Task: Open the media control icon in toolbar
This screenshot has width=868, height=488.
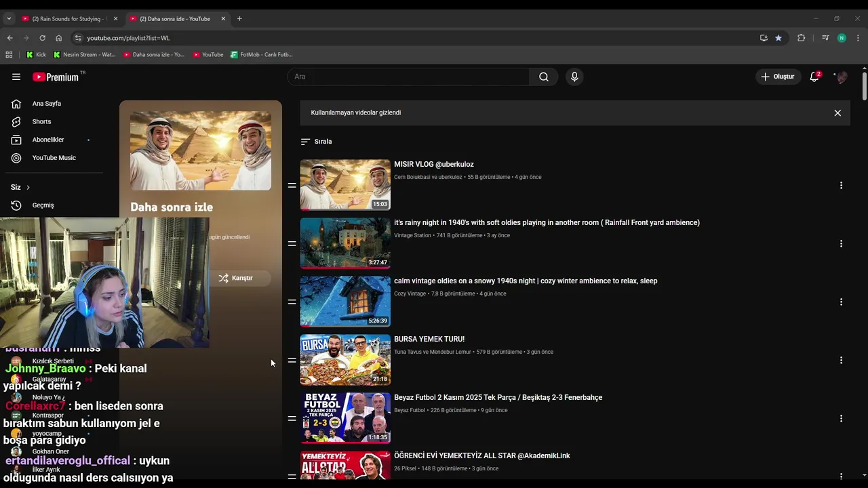Action: click(x=825, y=38)
